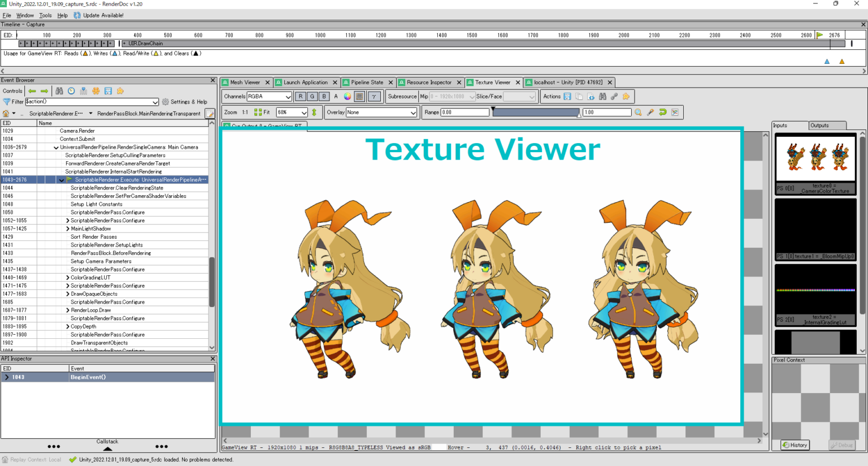Click the pick pixel magnifier near Range

click(638, 112)
